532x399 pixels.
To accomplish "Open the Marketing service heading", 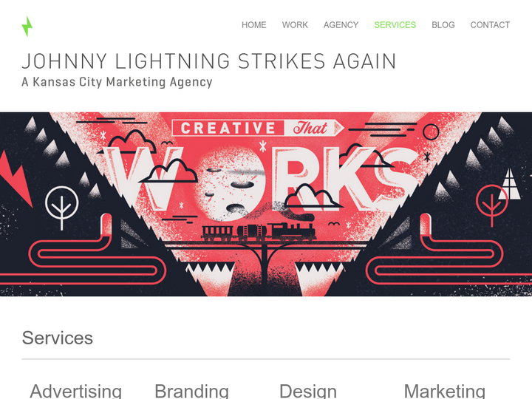I will point(445,391).
